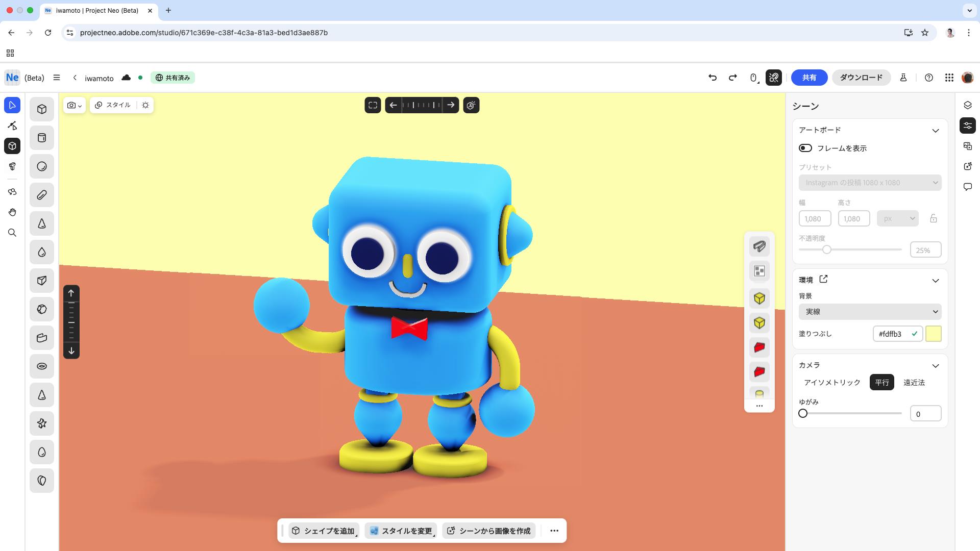This screenshot has height=551, width=980.
Task: Open the hamburger menu next to the Neo logo
Action: [x=57, y=78]
